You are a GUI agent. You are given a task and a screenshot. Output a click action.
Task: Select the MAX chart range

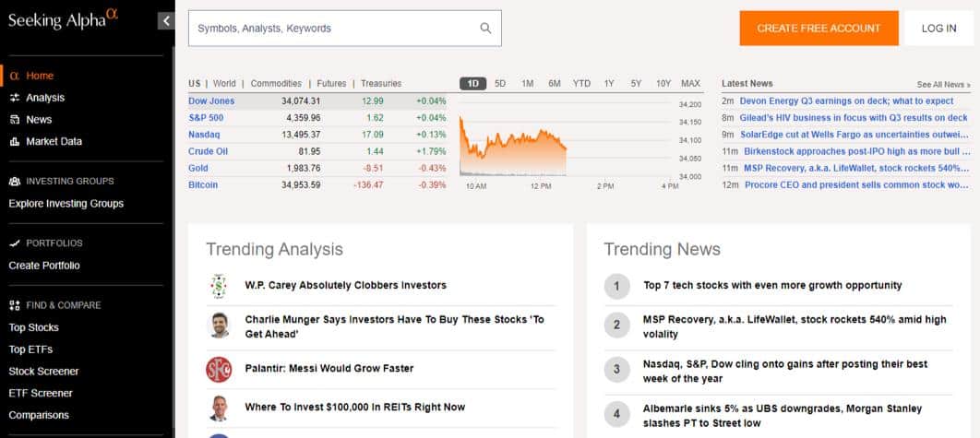690,83
